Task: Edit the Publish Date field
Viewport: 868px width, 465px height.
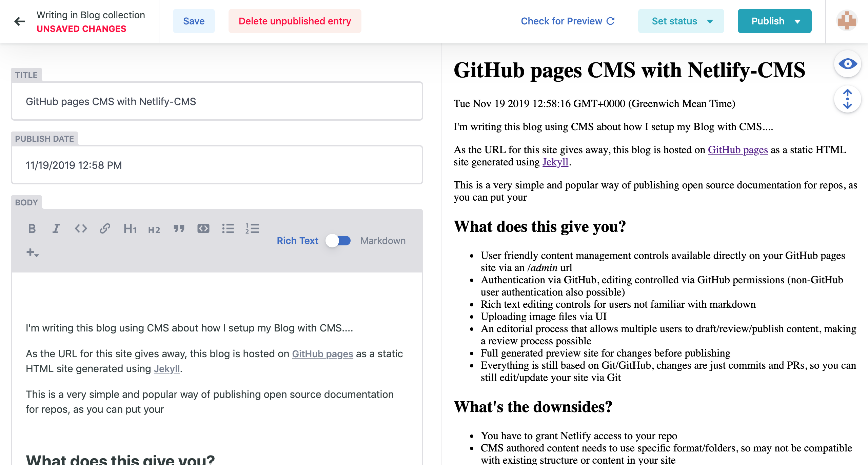Action: 217,165
